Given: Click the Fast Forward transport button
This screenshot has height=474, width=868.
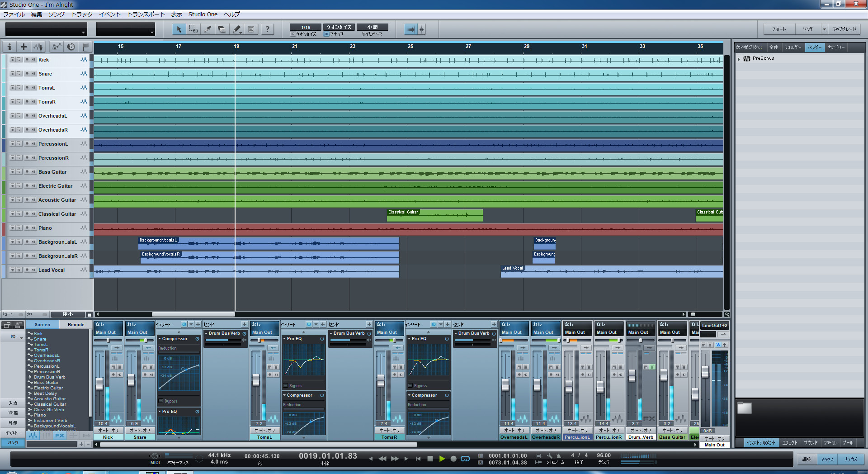Looking at the screenshot, I should 395,459.
